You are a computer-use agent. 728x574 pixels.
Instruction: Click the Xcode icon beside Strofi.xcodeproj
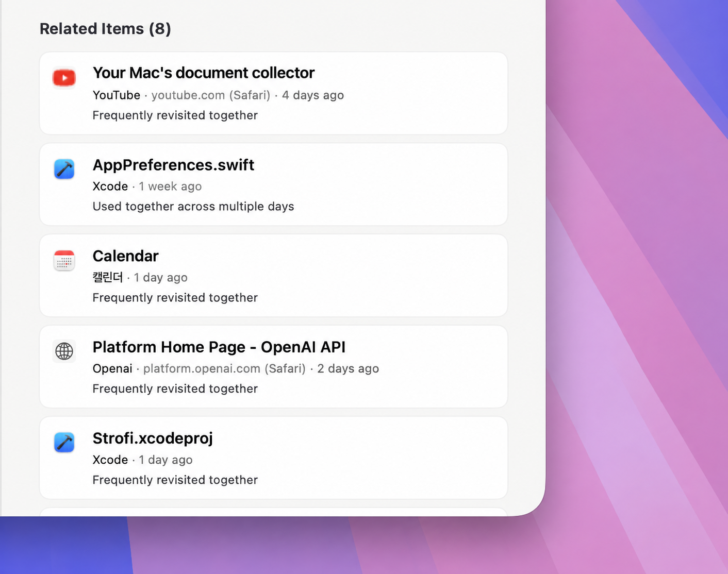(64, 443)
